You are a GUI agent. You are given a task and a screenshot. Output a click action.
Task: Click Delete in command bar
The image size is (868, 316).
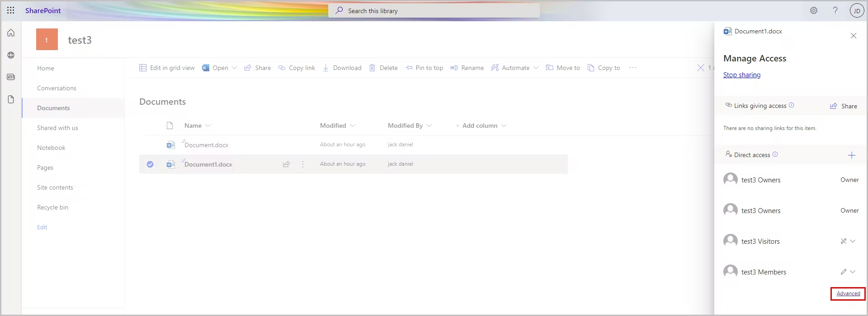[383, 68]
